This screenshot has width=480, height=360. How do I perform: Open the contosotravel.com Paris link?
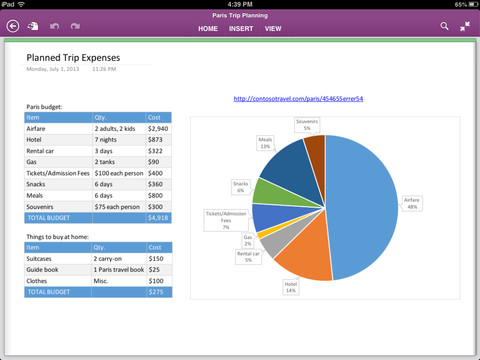click(x=298, y=99)
